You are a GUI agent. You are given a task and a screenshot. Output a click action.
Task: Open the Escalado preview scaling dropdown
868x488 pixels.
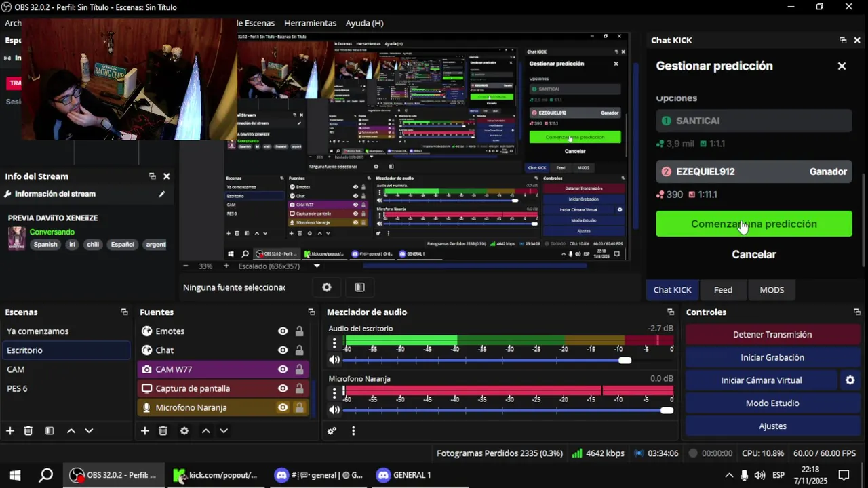(x=316, y=266)
